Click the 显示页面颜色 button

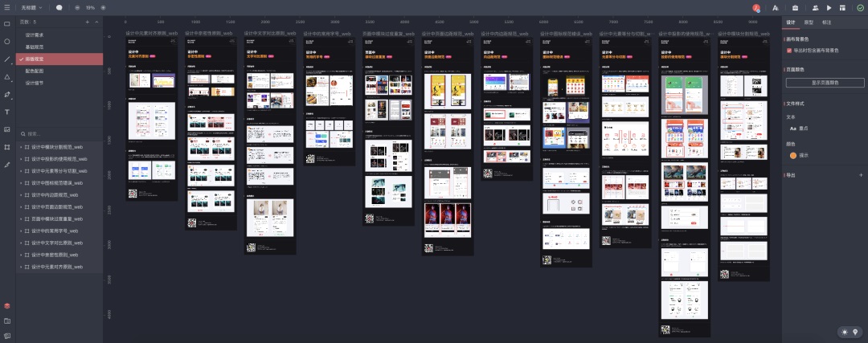click(x=825, y=83)
